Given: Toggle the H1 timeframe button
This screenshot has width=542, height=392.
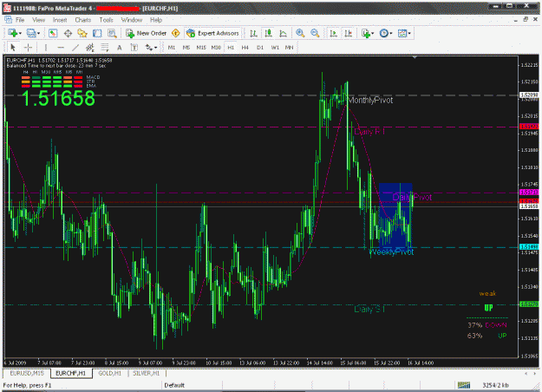Looking at the screenshot, I should (231, 48).
